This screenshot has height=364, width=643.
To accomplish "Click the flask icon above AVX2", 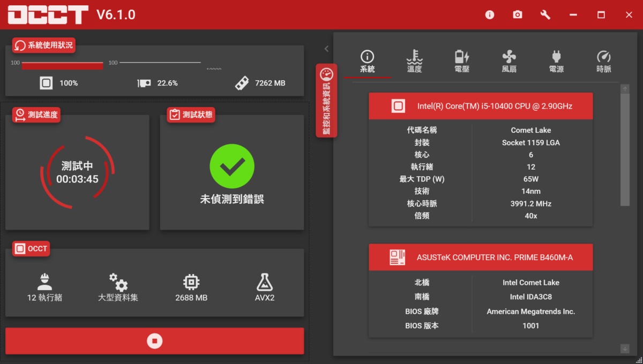I will point(265,282).
